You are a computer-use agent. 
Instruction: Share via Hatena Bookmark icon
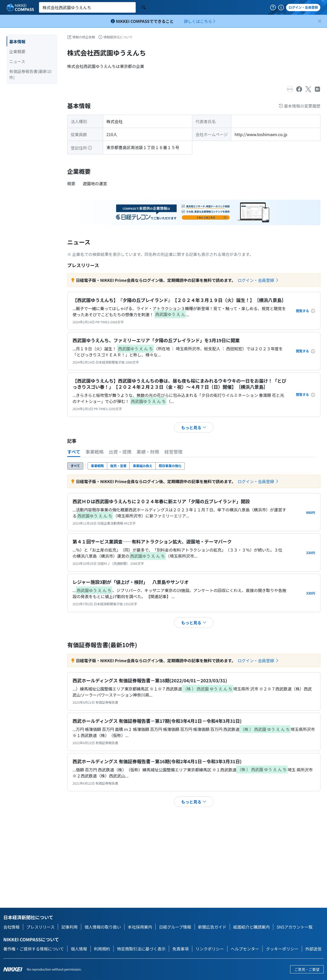pyautogui.click(x=318, y=89)
